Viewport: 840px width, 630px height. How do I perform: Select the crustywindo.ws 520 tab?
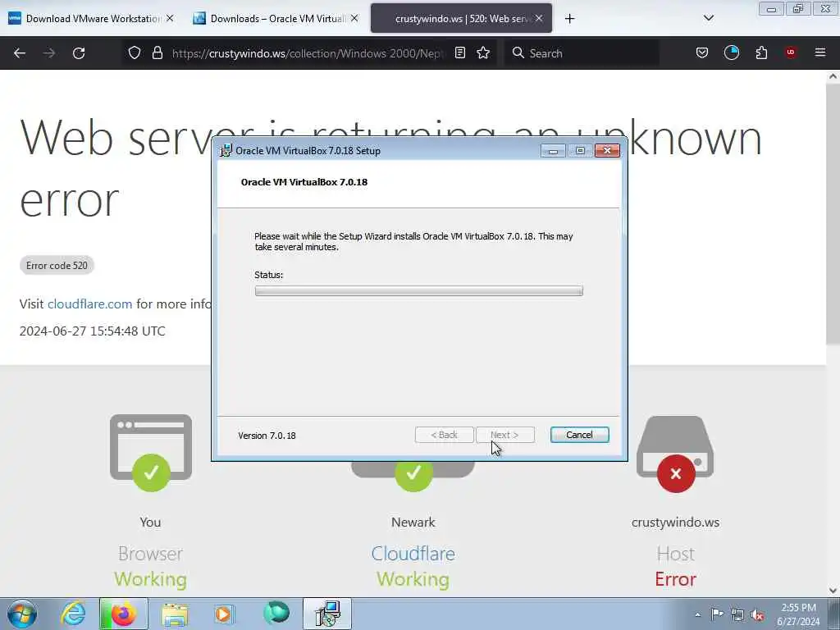461,19
